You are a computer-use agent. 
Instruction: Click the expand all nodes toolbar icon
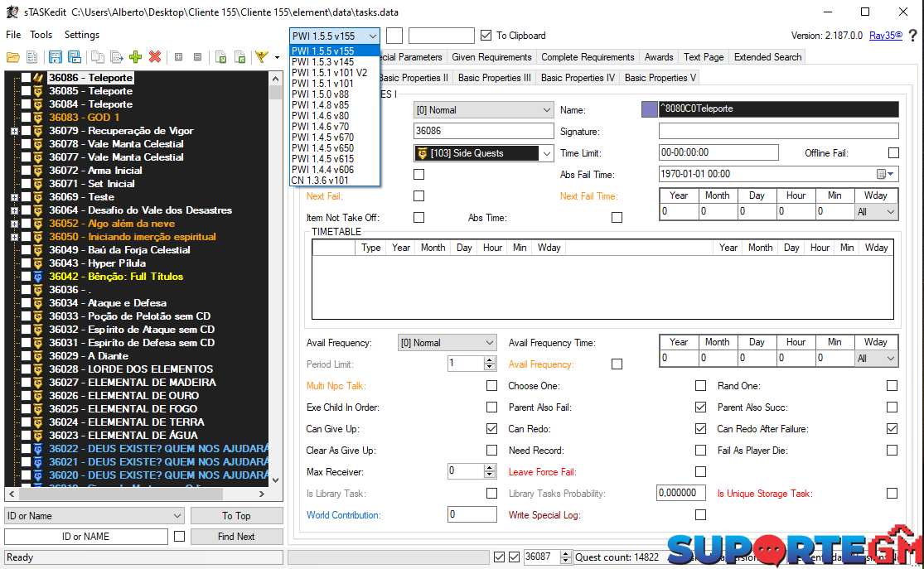click(178, 57)
